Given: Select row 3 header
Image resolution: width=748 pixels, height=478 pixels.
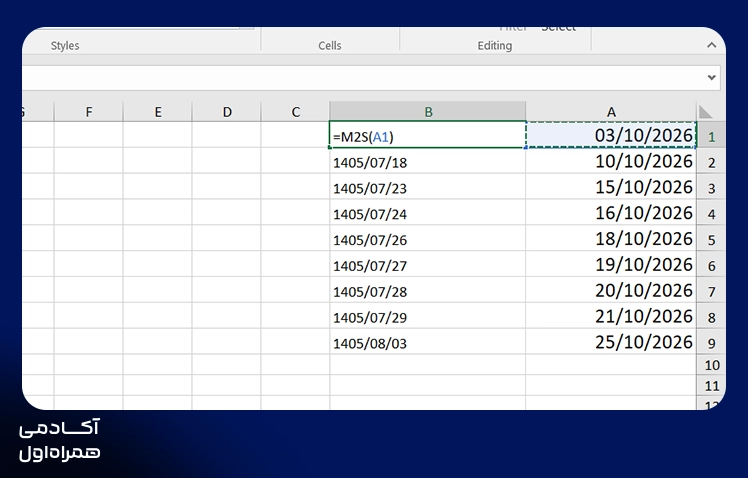Looking at the screenshot, I should 711,188.
